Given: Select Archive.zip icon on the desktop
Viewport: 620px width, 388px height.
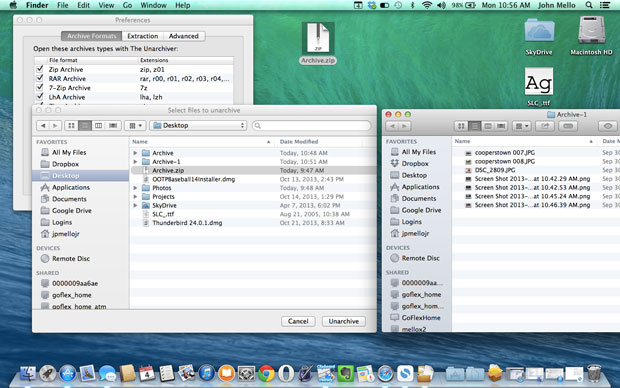Looking at the screenshot, I should [318, 43].
